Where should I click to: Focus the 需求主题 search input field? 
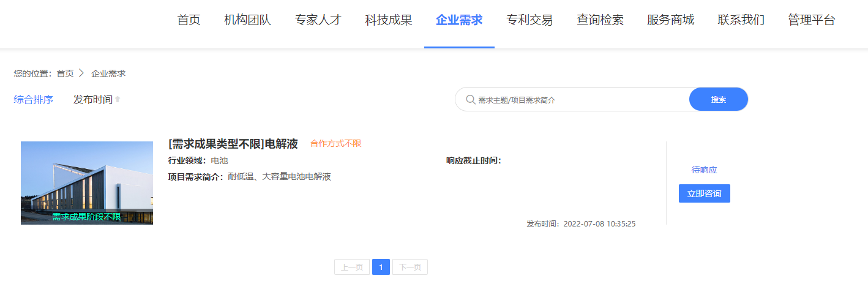(582, 100)
